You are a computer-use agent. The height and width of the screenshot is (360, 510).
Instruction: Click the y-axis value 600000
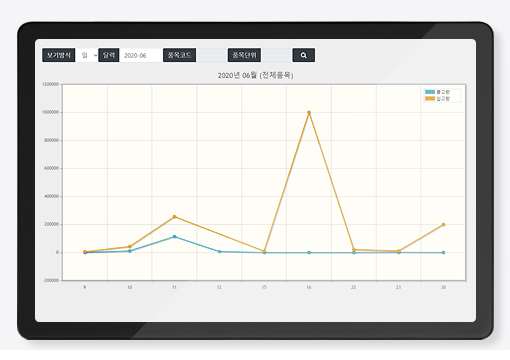click(52, 169)
